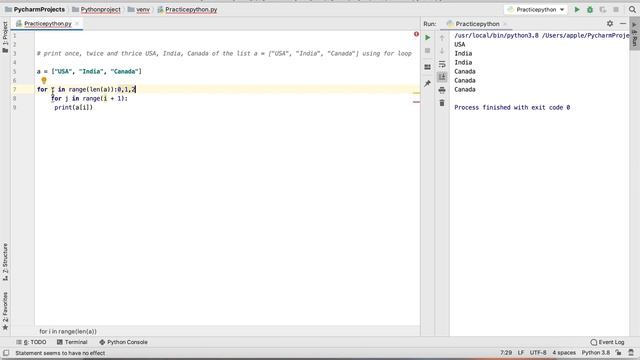
Task: Click the print icon in Run console
Action: click(442, 90)
